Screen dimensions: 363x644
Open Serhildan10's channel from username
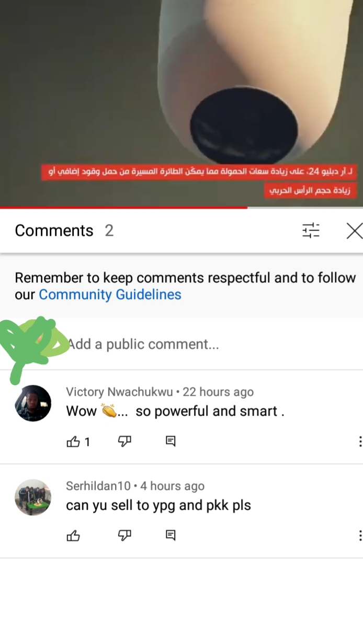(98, 486)
